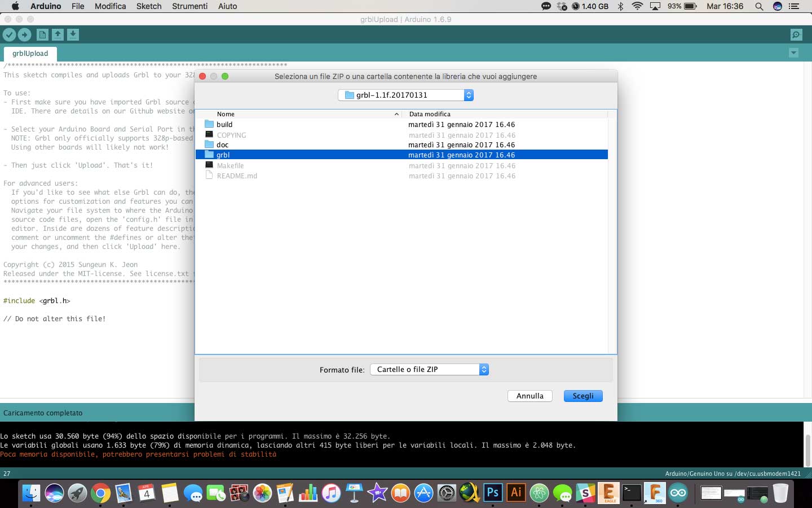This screenshot has width=812, height=508.
Task: Open Atom editor from the Dock
Action: pyautogui.click(x=539, y=493)
